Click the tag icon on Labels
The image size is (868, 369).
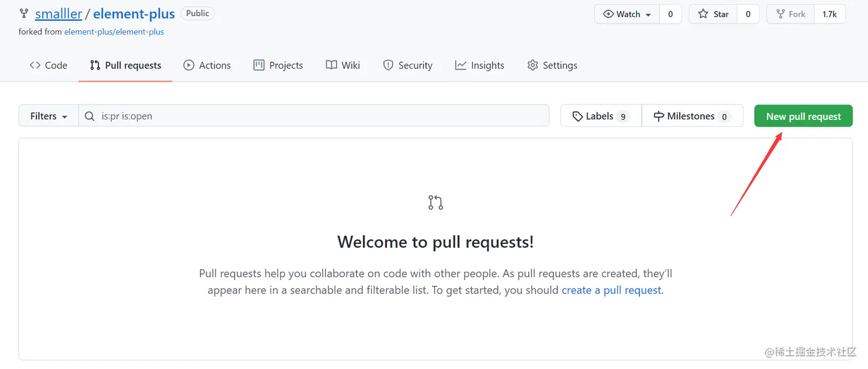click(x=578, y=116)
